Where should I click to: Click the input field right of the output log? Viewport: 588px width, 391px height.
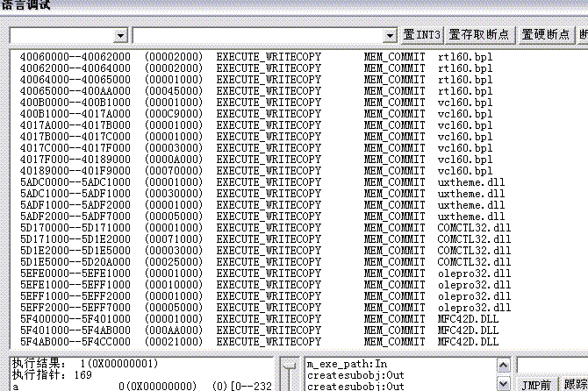pos(553,366)
